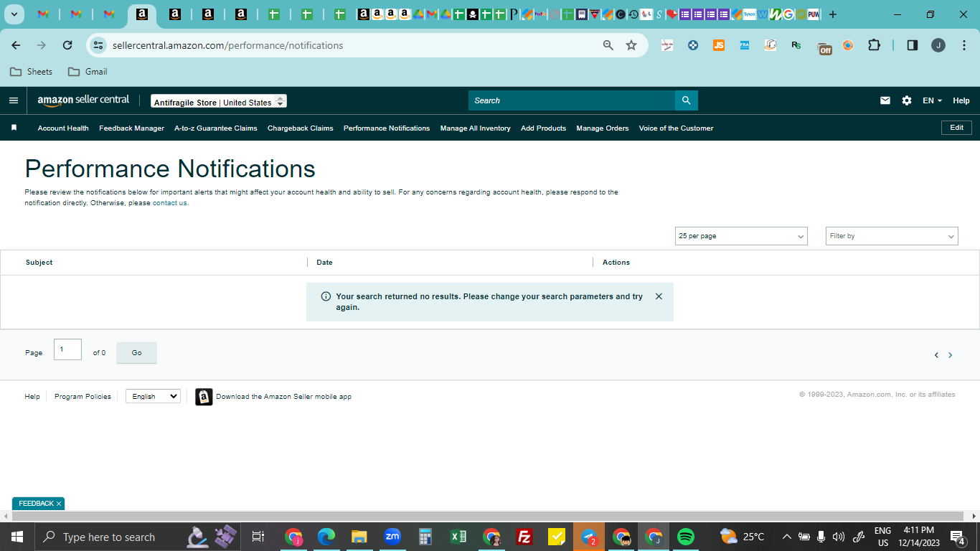This screenshot has width=980, height=551.
Task: Open a new browser tab
Action: point(833,14)
